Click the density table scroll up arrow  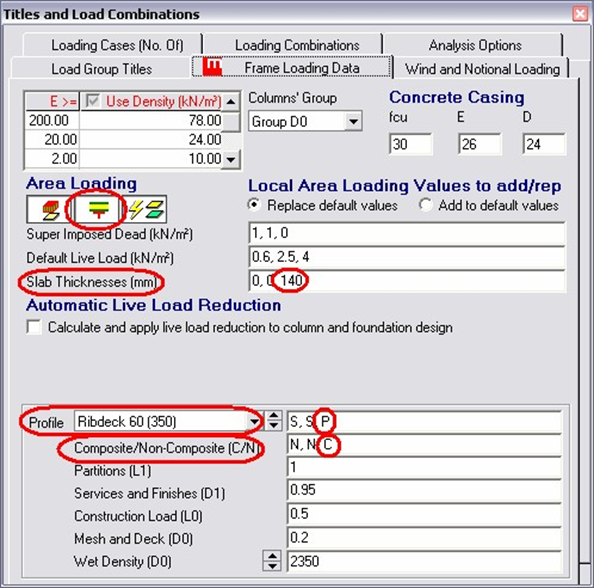[x=231, y=102]
